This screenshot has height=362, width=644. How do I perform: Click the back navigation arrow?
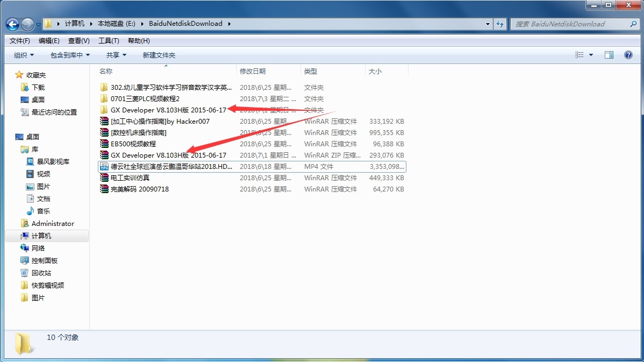(x=12, y=24)
